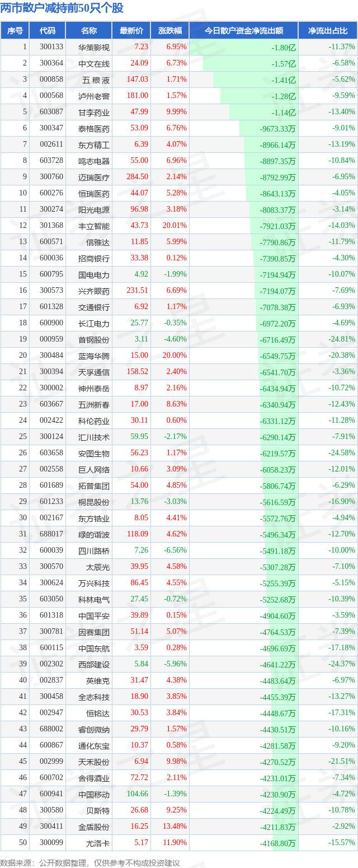358x868 pixels.
Task: Select stock name 迈瑞医疗
Action: coord(94,178)
